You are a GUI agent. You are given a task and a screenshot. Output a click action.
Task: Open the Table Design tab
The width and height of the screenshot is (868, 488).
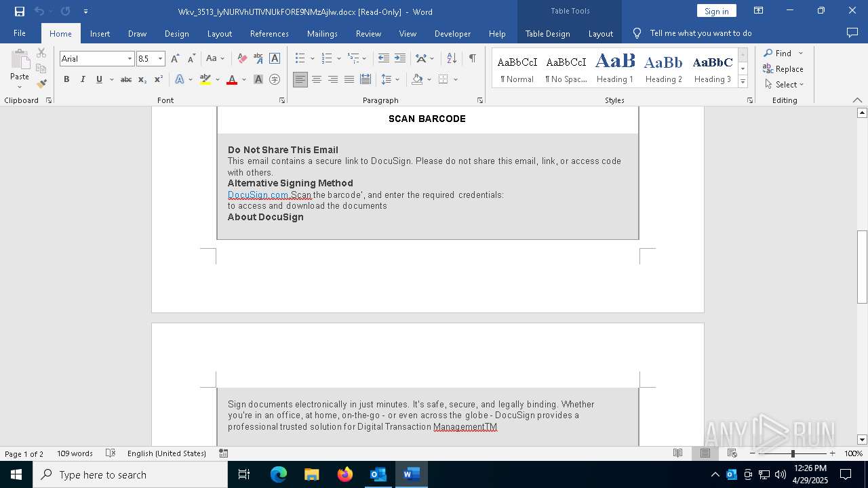[547, 33]
